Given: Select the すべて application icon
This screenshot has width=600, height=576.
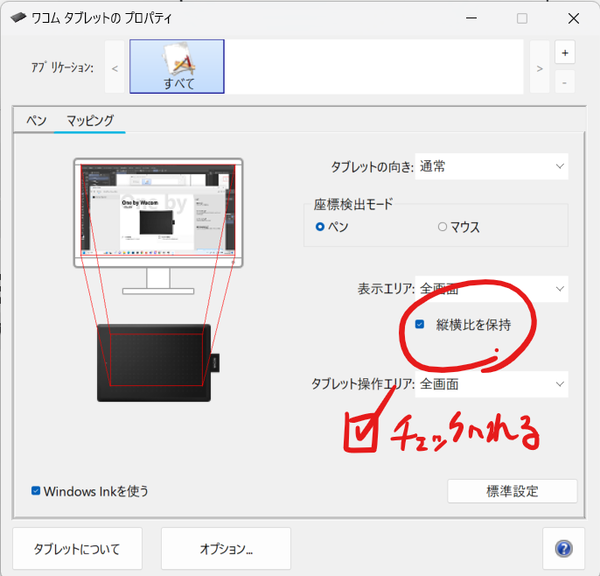Looking at the screenshot, I should click(177, 66).
